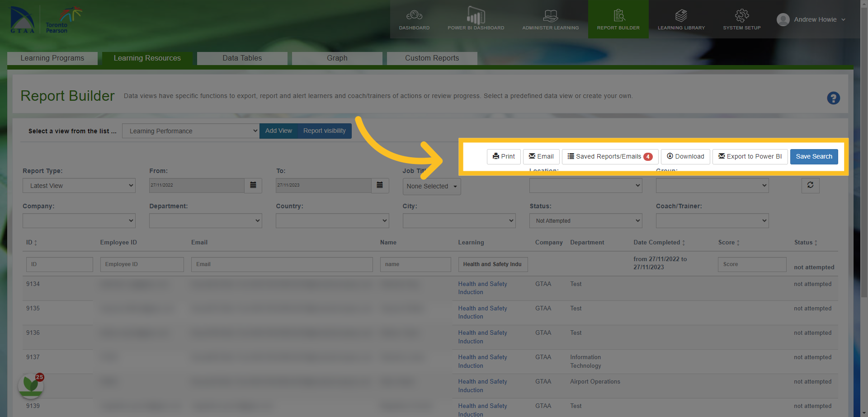Click the green sprout chat widget icon

[x=31, y=386]
